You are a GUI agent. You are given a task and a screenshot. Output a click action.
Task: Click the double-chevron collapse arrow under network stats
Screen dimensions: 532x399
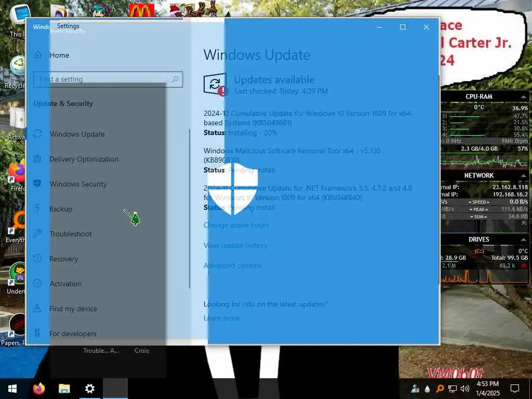pos(524,223)
